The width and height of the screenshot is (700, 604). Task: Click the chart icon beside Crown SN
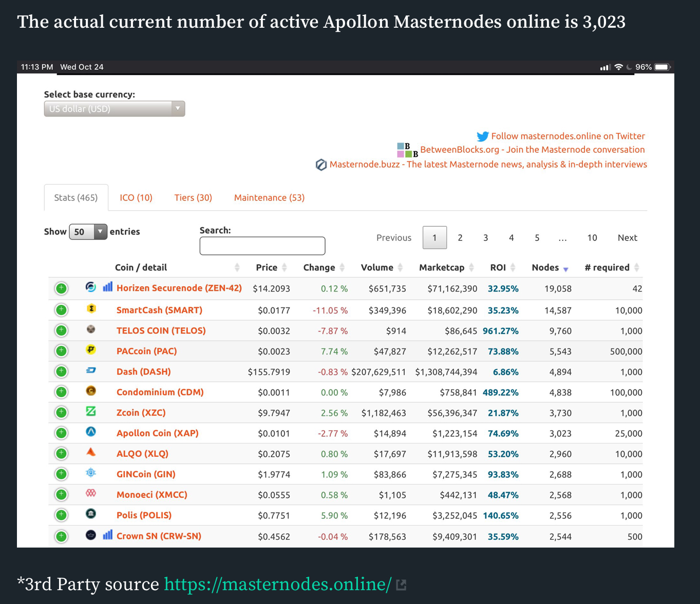point(107,535)
